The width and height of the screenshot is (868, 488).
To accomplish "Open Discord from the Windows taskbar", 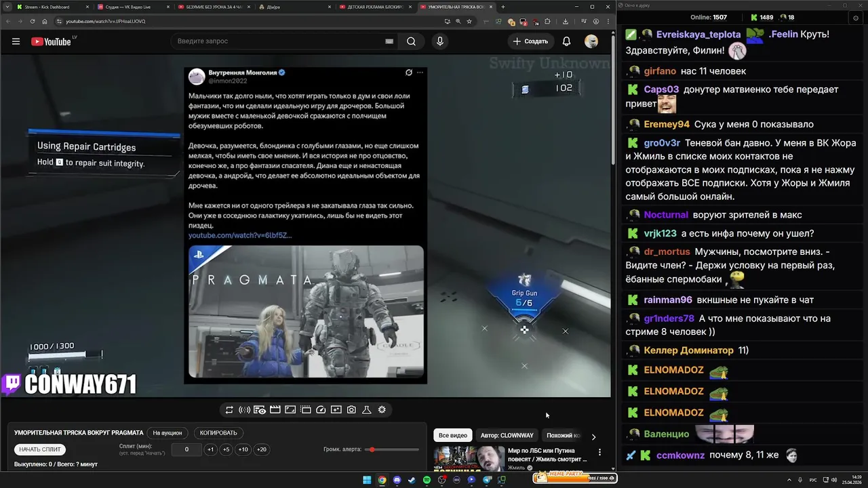I will pyautogui.click(x=397, y=480).
